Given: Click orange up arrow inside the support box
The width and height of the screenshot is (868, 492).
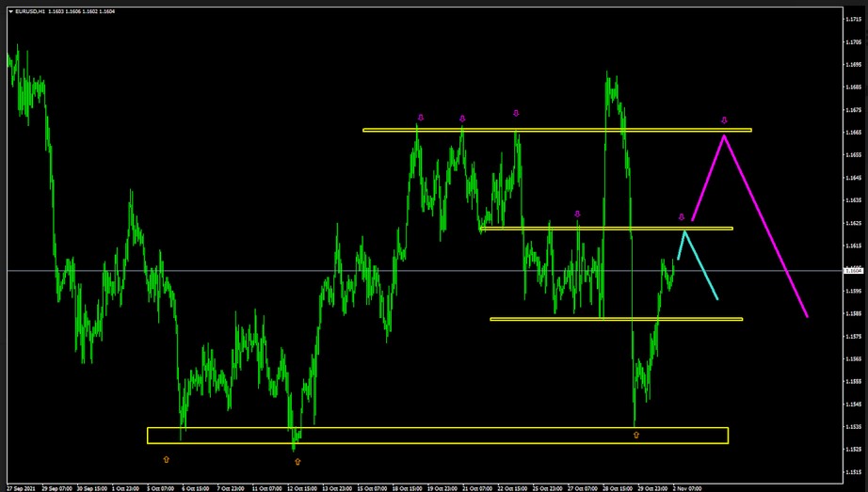Looking at the screenshot, I should pyautogui.click(x=636, y=435).
